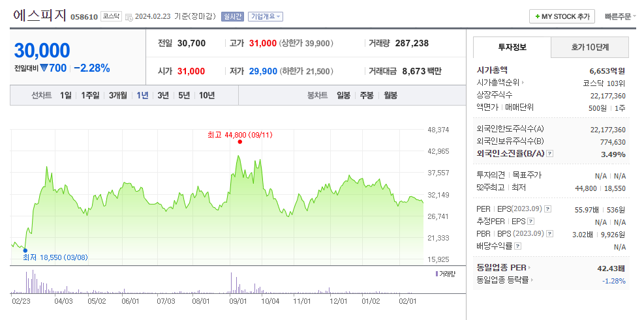Select the 1년 line chart period

click(142, 96)
